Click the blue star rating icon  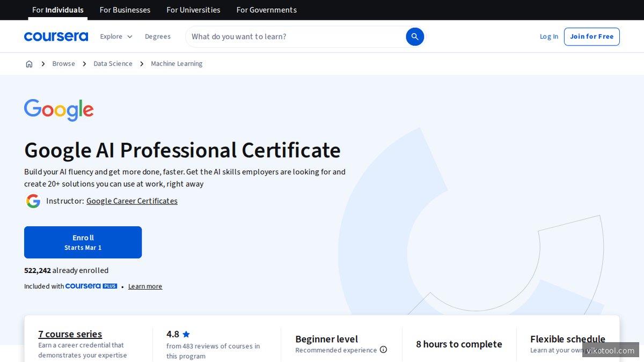[x=186, y=334]
